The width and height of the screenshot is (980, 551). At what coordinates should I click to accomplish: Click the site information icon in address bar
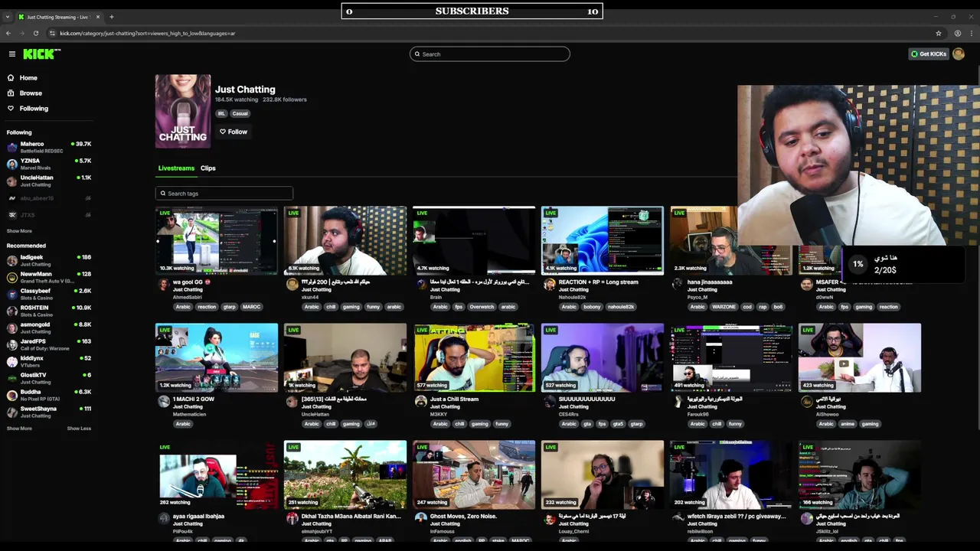click(52, 33)
